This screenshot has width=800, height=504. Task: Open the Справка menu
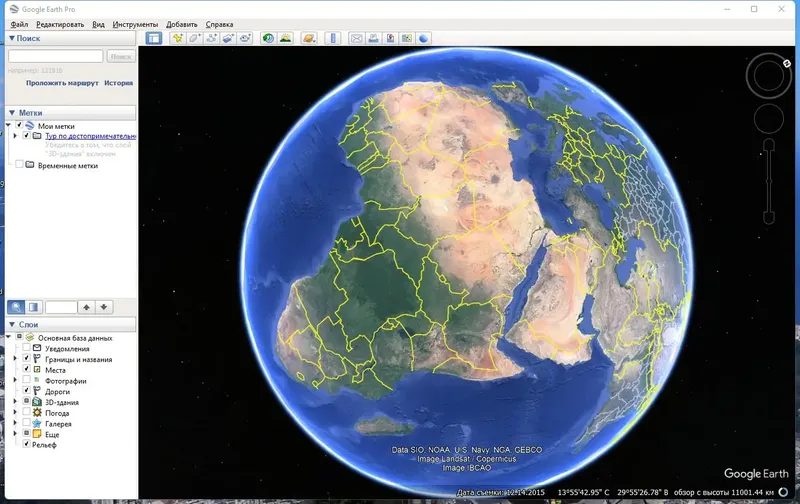point(219,24)
